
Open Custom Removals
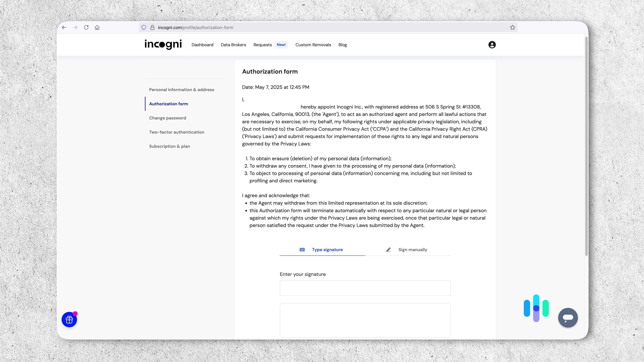pyautogui.click(x=313, y=45)
